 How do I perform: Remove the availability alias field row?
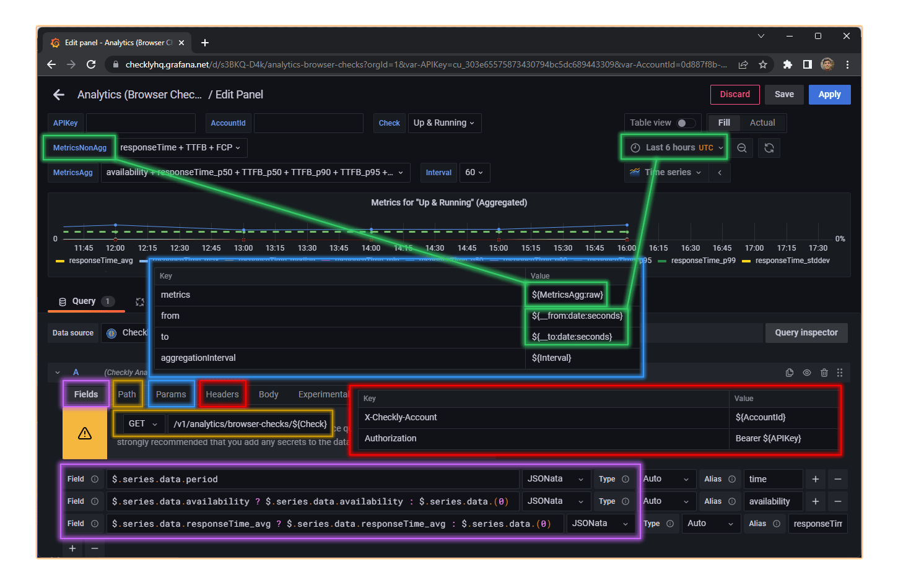click(838, 501)
